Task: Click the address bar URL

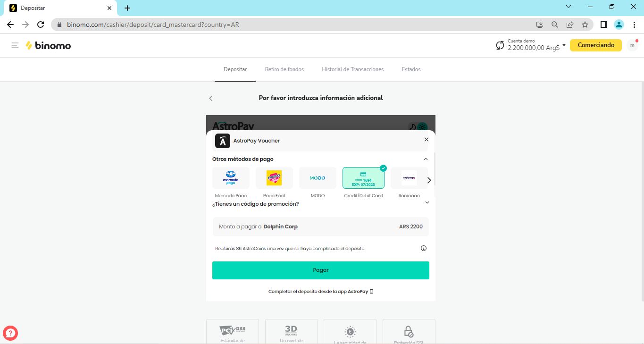Action: (x=153, y=25)
